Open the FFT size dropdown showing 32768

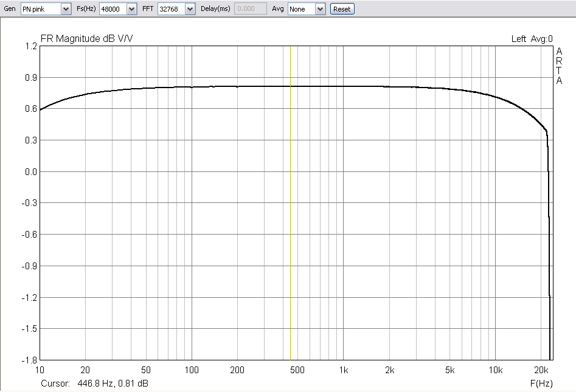[190, 9]
